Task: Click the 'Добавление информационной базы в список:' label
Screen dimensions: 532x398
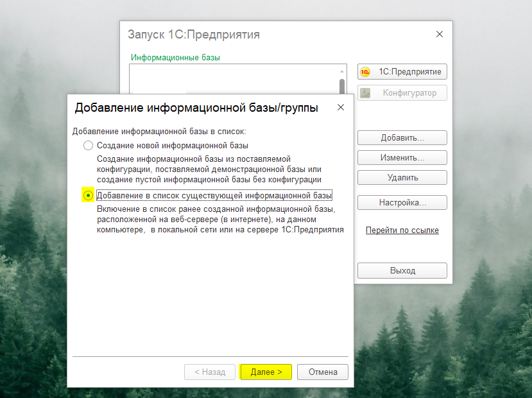Action: (159, 132)
